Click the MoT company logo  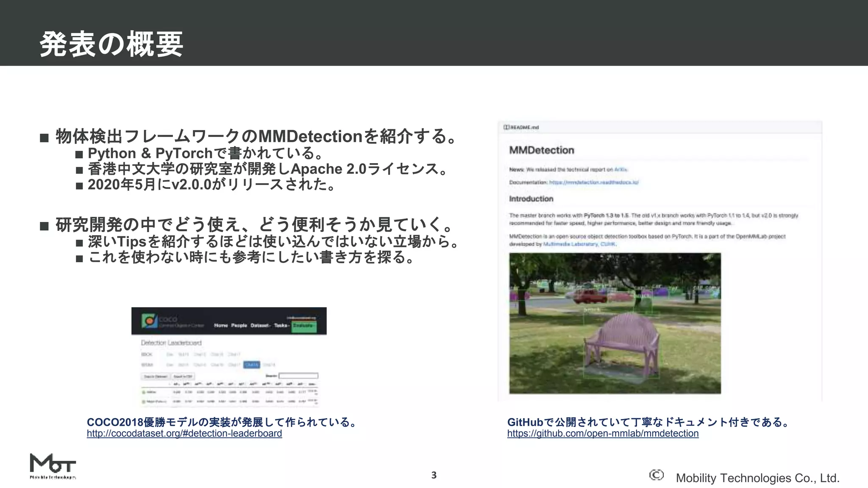click(53, 466)
